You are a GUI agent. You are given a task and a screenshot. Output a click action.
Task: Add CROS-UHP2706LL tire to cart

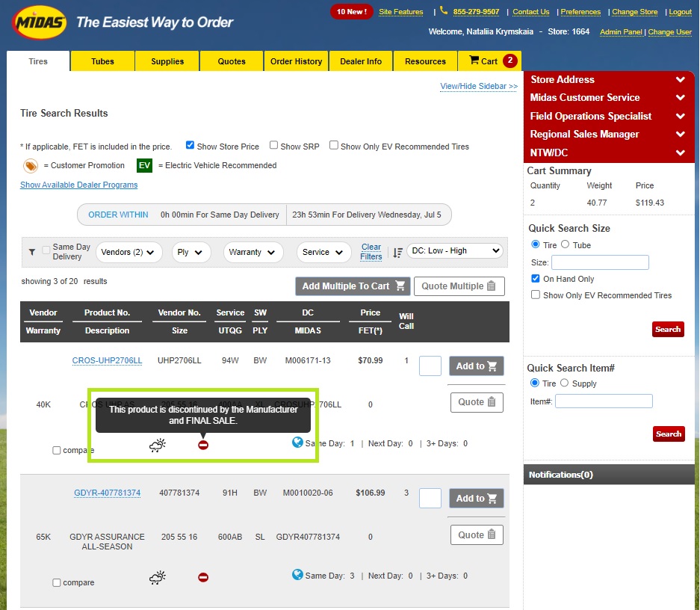pyautogui.click(x=477, y=366)
